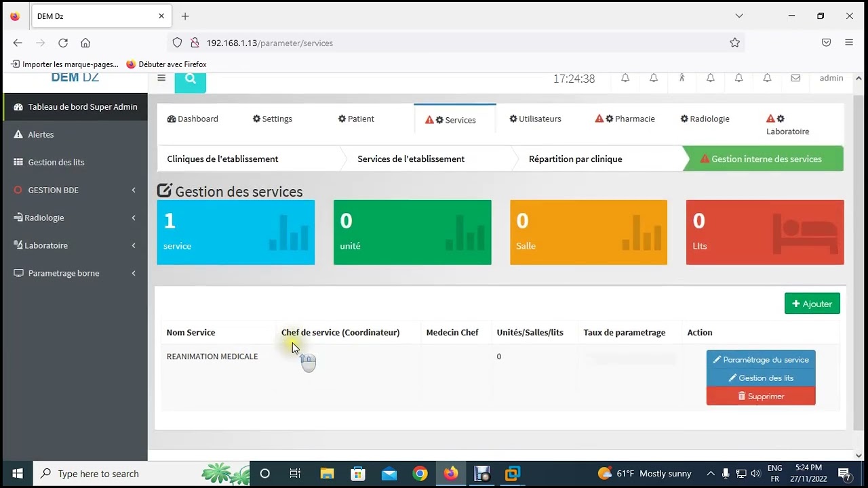
Task: Expand the Laboratoire sidebar menu
Action: (75, 245)
